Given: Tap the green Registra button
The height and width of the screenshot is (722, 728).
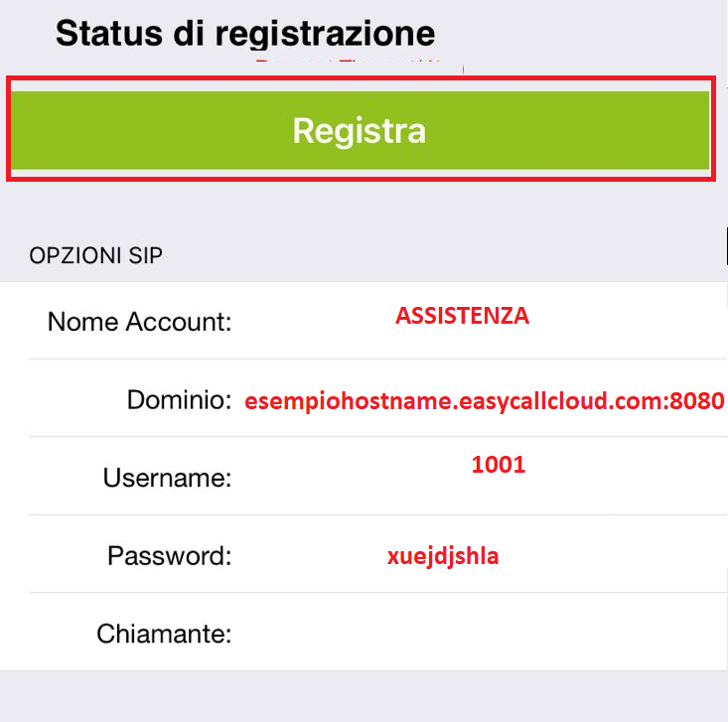Looking at the screenshot, I should [360, 130].
